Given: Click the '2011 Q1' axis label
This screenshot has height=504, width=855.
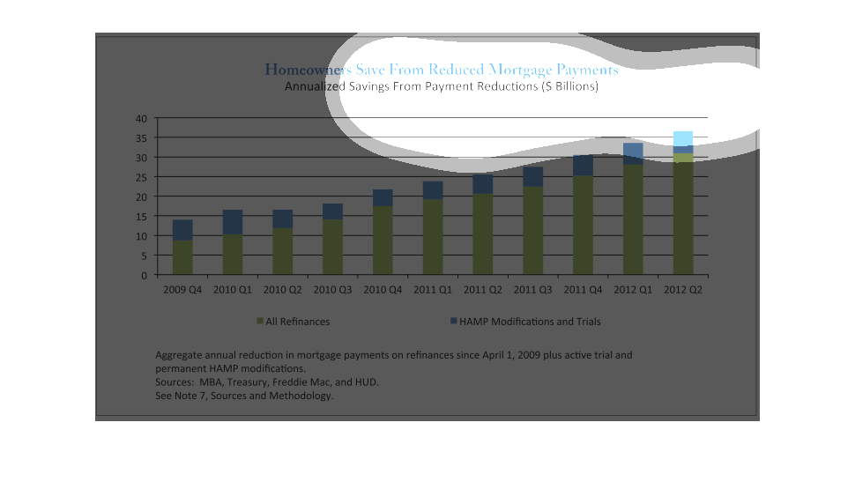Looking at the screenshot, I should tap(433, 290).
